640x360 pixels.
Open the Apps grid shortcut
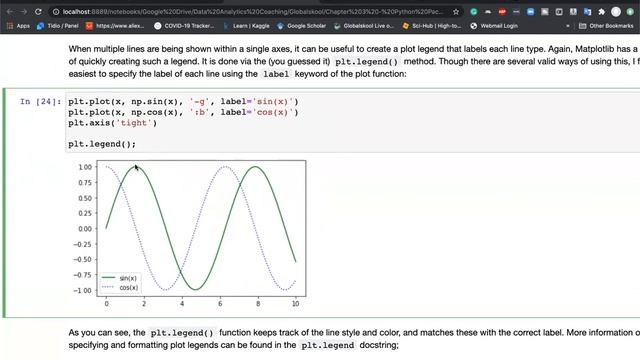pos(18,26)
